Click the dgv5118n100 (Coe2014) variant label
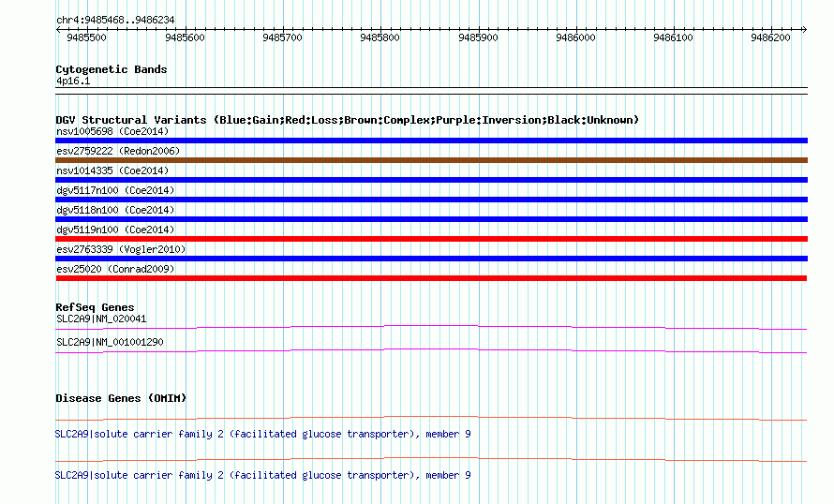 [115, 210]
